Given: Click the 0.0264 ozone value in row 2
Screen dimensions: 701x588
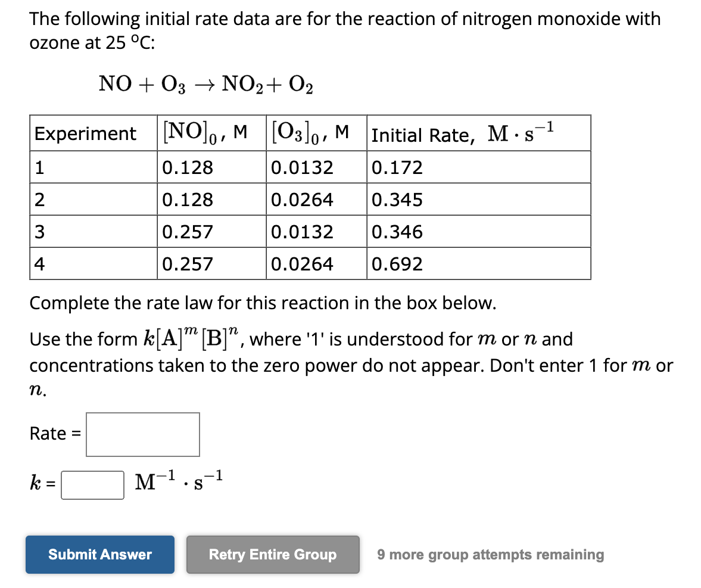Looking at the screenshot, I should [x=303, y=199].
